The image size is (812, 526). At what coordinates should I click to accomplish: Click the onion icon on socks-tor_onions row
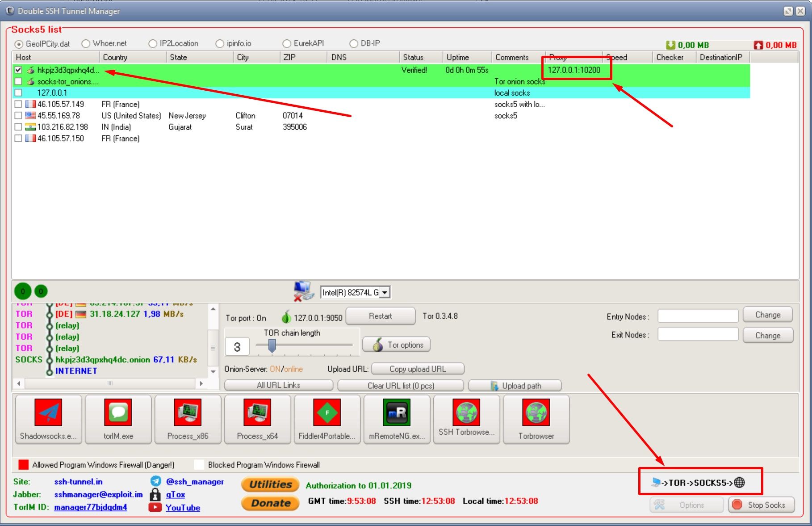(x=31, y=82)
